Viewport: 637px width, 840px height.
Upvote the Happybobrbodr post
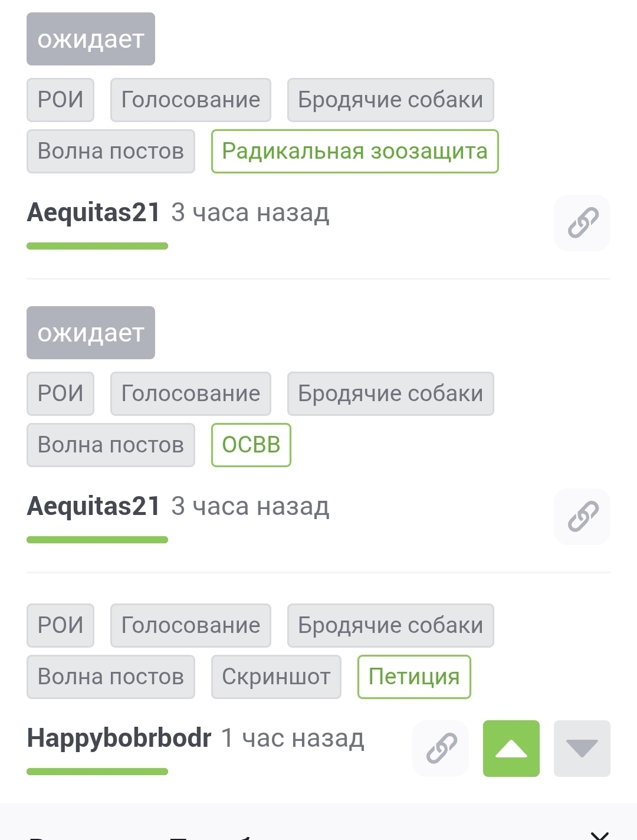coord(511,749)
